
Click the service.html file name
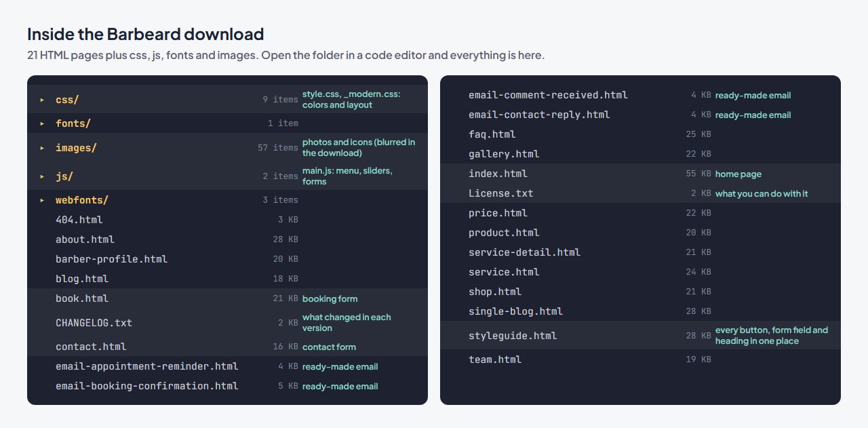point(504,272)
